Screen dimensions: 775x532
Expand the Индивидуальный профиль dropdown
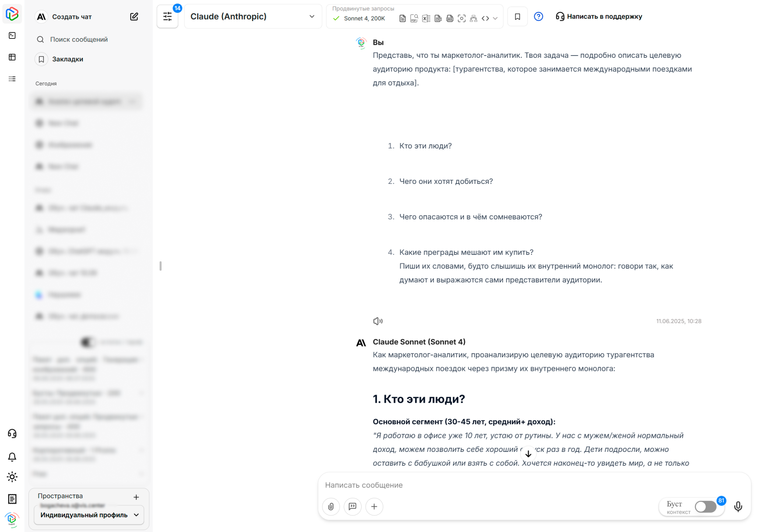pos(89,515)
